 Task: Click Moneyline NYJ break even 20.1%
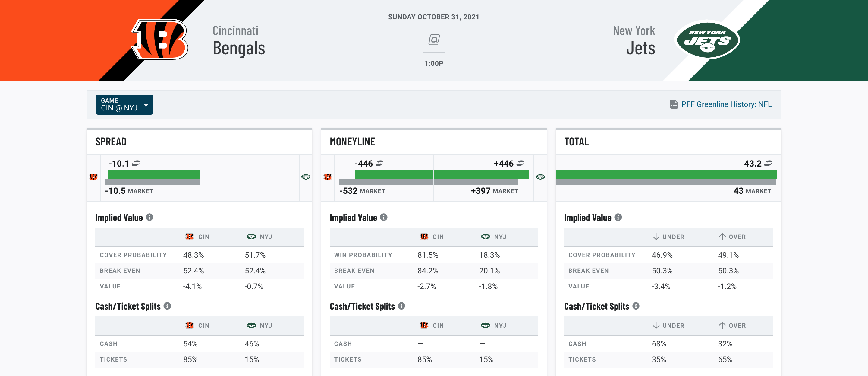tap(489, 271)
